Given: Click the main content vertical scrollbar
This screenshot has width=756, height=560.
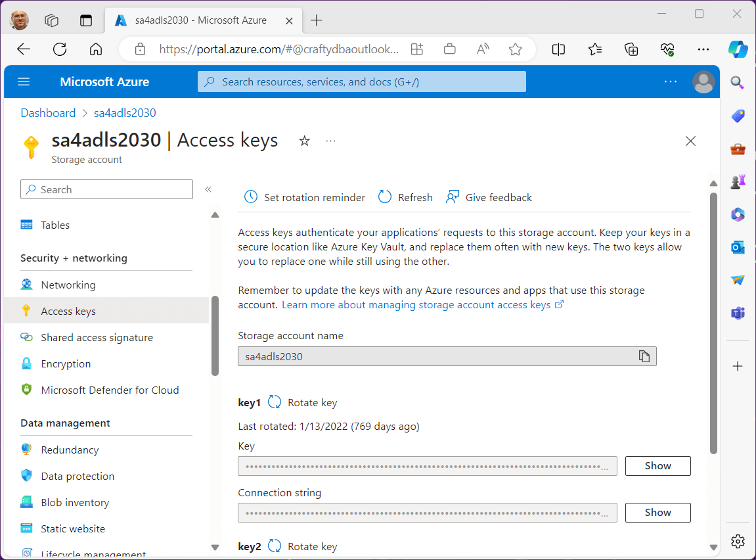Looking at the screenshot, I should [x=714, y=322].
